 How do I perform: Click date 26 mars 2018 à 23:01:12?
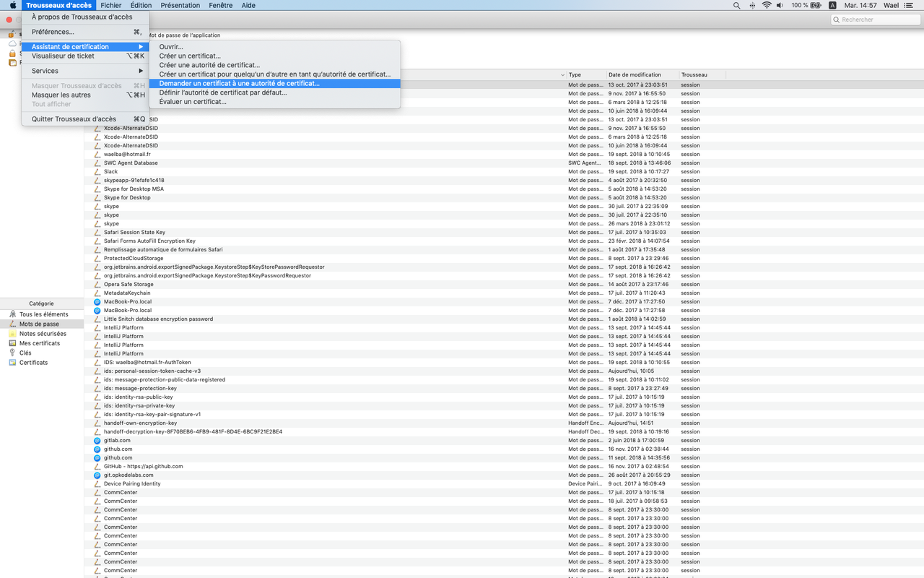coord(639,223)
